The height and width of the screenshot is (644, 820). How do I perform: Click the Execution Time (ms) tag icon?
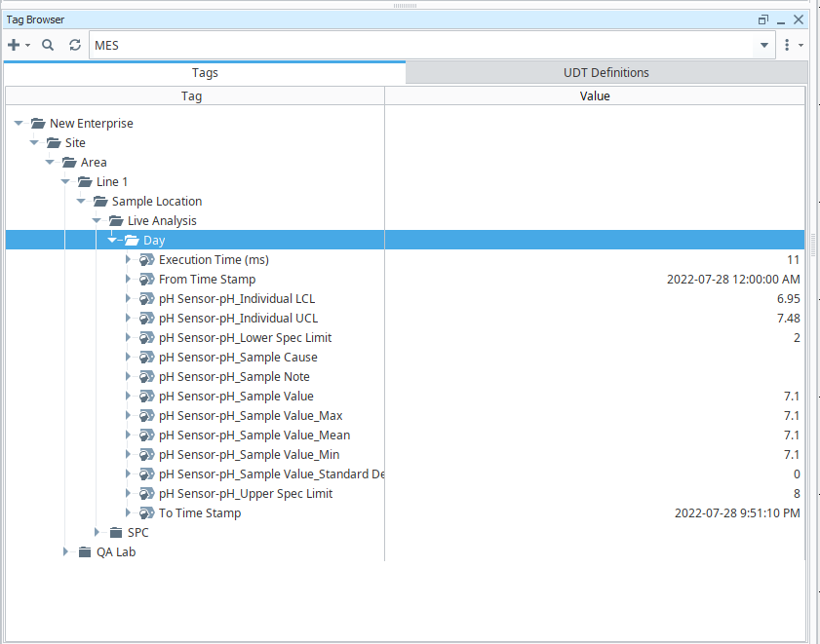click(x=147, y=260)
